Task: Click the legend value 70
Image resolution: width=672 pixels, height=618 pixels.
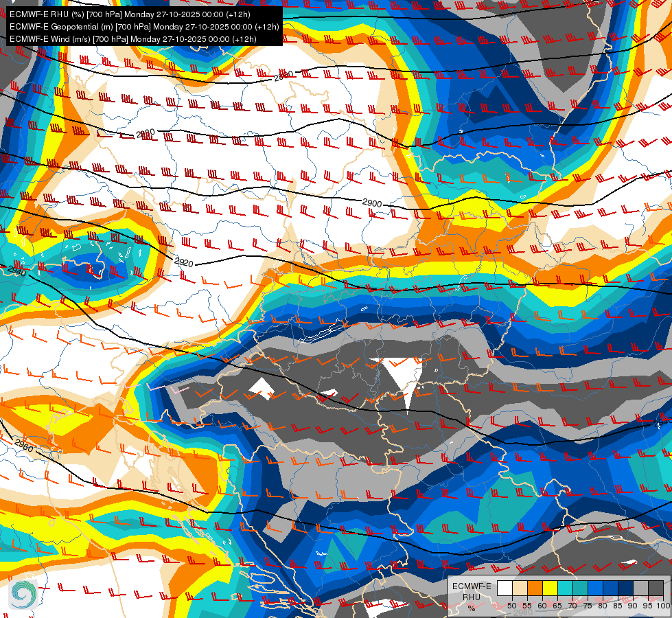Action: (x=572, y=606)
